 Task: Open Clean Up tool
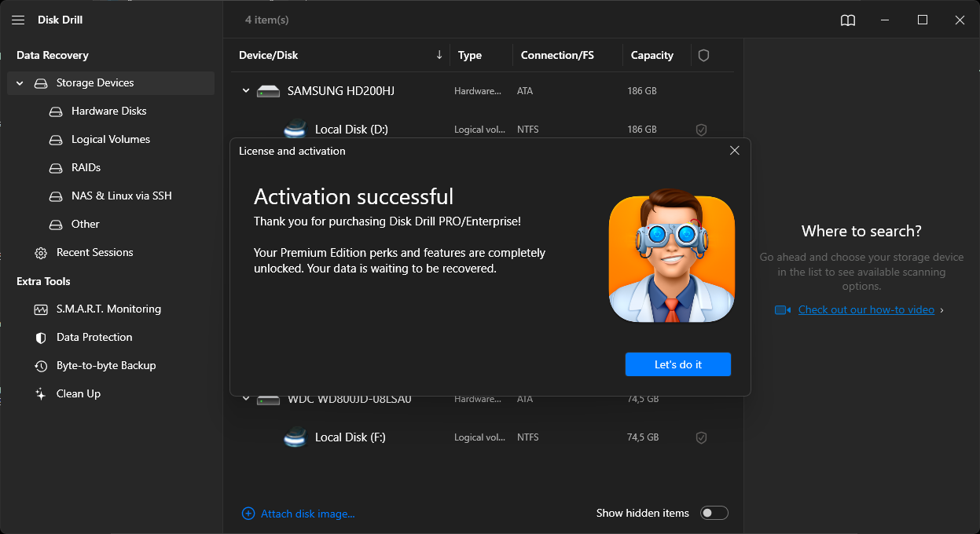click(x=79, y=394)
